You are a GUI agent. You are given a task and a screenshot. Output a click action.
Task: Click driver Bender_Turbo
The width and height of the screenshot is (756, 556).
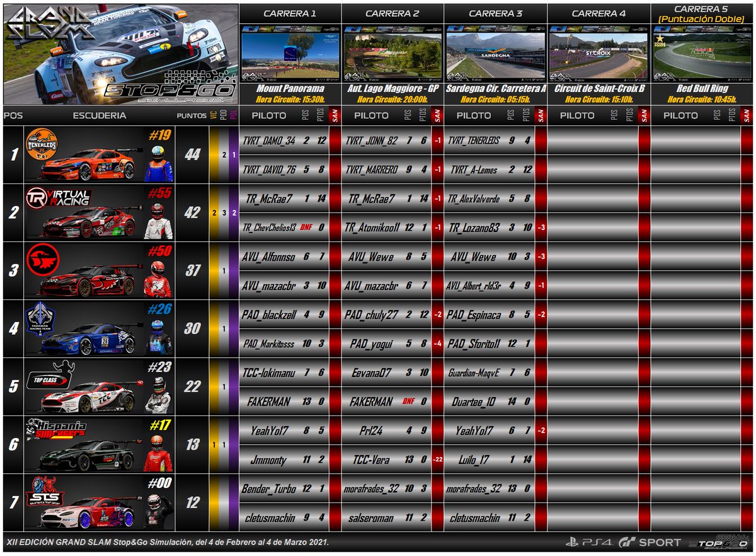pos(269,488)
